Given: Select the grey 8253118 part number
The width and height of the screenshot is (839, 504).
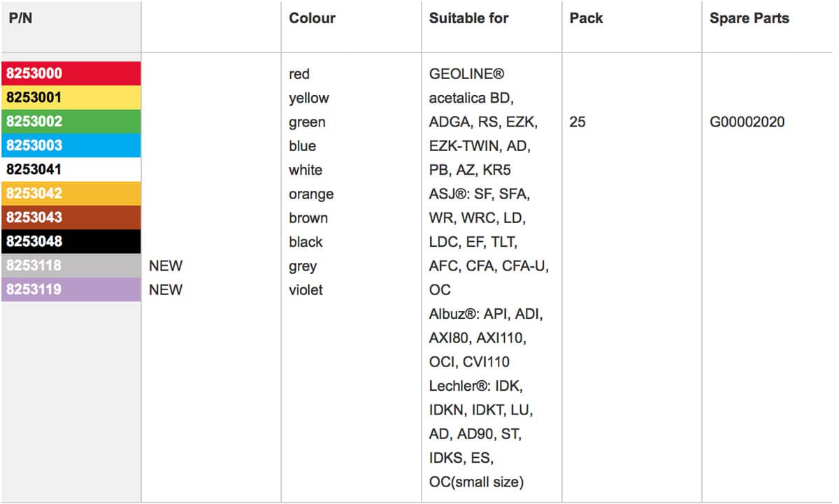Looking at the screenshot, I should pyautogui.click(x=71, y=266).
